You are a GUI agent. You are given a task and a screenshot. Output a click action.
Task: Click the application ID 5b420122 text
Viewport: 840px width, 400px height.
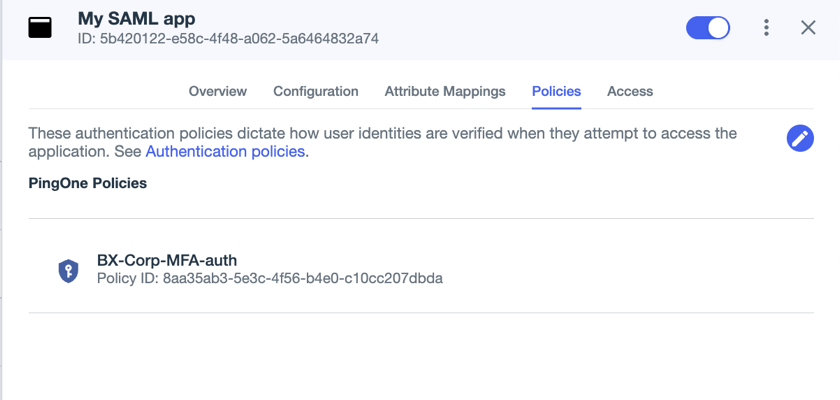click(x=228, y=39)
